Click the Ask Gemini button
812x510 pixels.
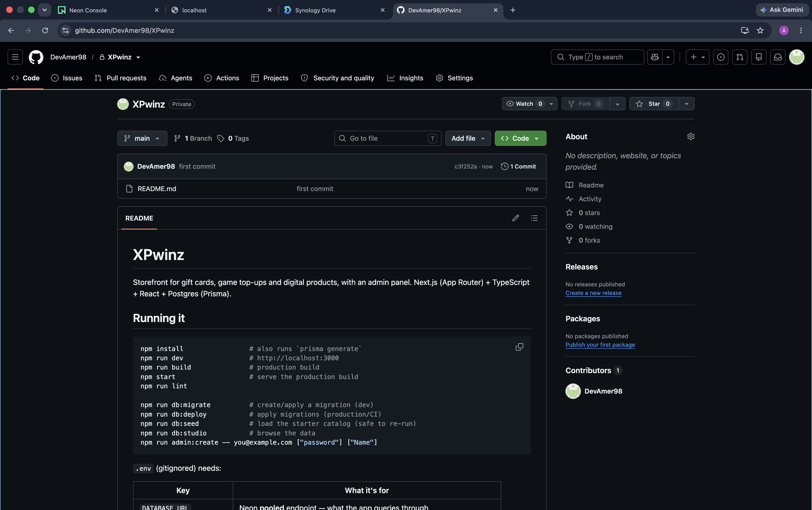(x=782, y=10)
